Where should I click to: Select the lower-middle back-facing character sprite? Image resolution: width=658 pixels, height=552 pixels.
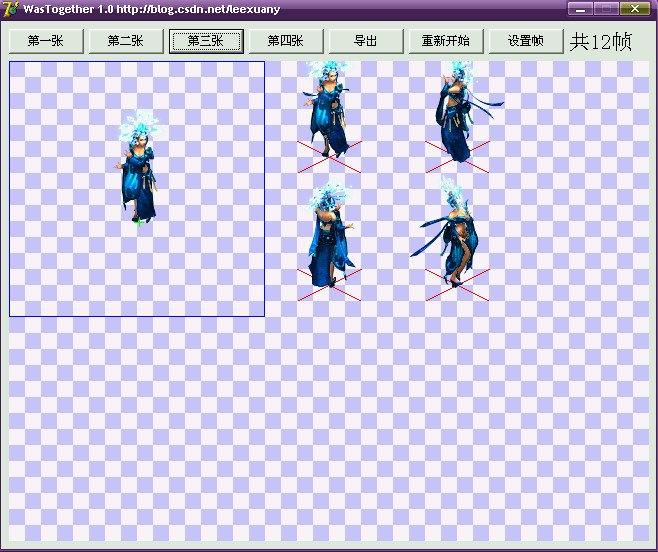(x=331, y=235)
